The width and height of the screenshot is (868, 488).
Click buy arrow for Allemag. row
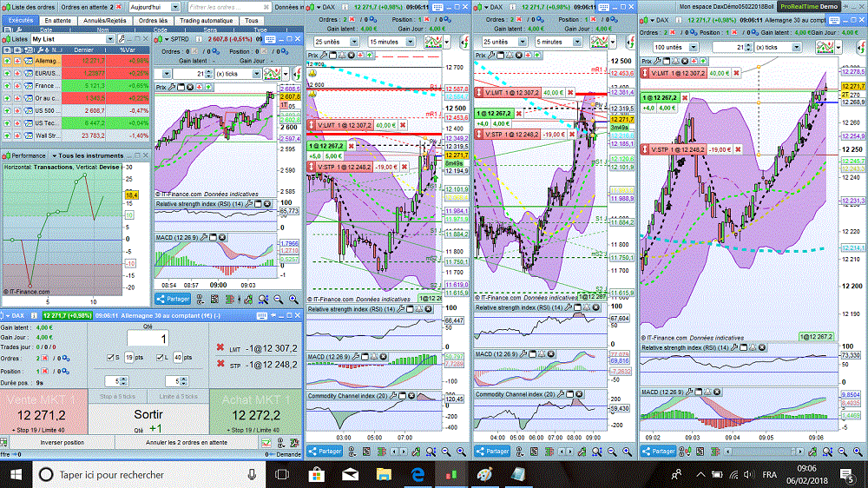pyautogui.click(x=7, y=61)
